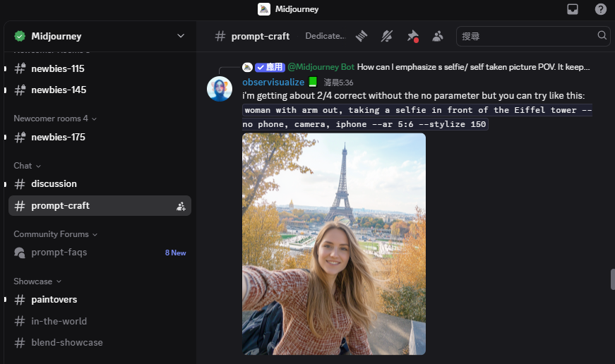Open the newbies-115 channel
This screenshot has width=615, height=364.
click(x=58, y=69)
